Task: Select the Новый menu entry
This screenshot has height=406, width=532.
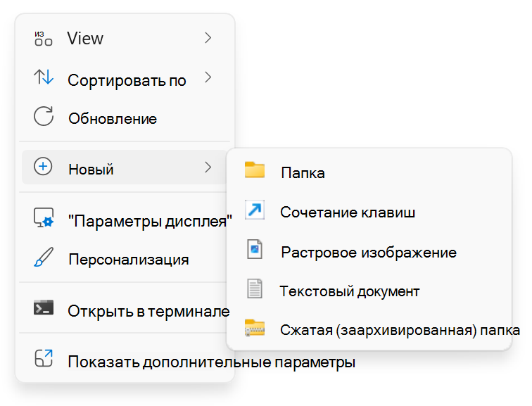Action: pos(124,167)
